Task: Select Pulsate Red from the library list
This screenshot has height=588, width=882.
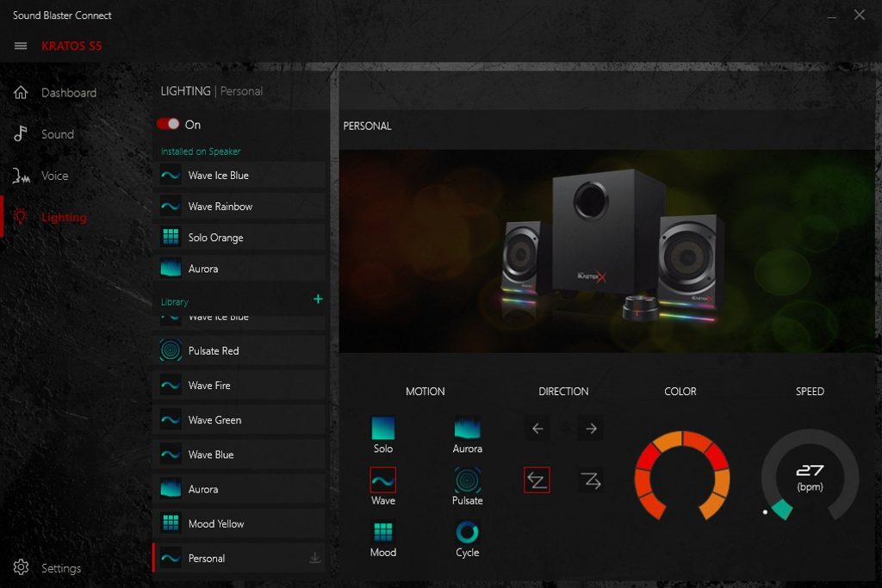Action: pyautogui.click(x=214, y=351)
